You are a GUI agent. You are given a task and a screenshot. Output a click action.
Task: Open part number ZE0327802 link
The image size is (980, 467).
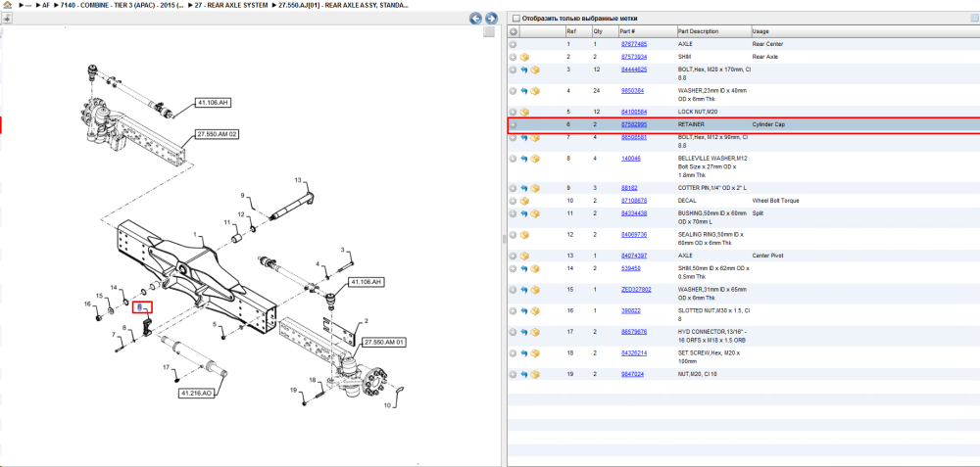[x=636, y=290]
